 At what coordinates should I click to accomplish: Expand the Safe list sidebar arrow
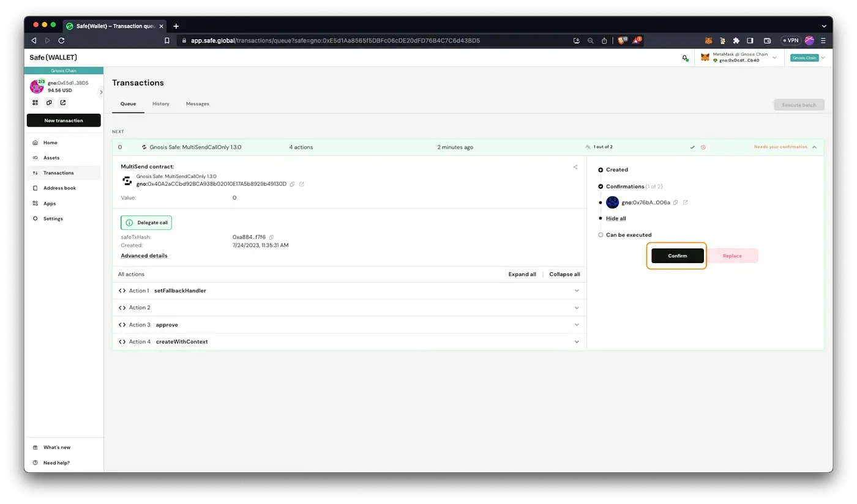pyautogui.click(x=101, y=92)
